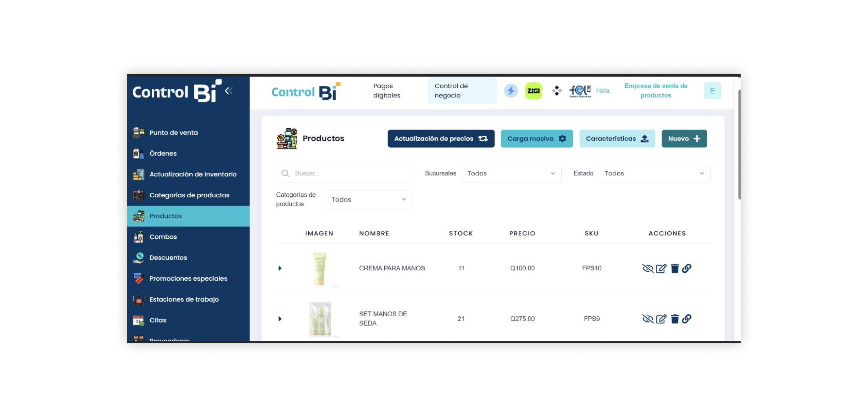Edit CREMA PARA MANOS with the pencil icon
The image size is (868, 417).
point(661,268)
